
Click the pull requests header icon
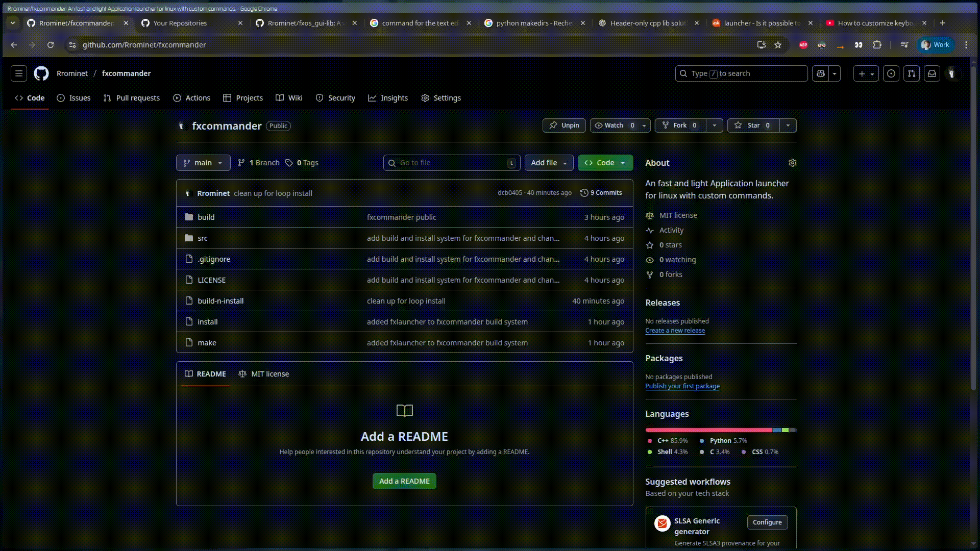[x=912, y=73]
